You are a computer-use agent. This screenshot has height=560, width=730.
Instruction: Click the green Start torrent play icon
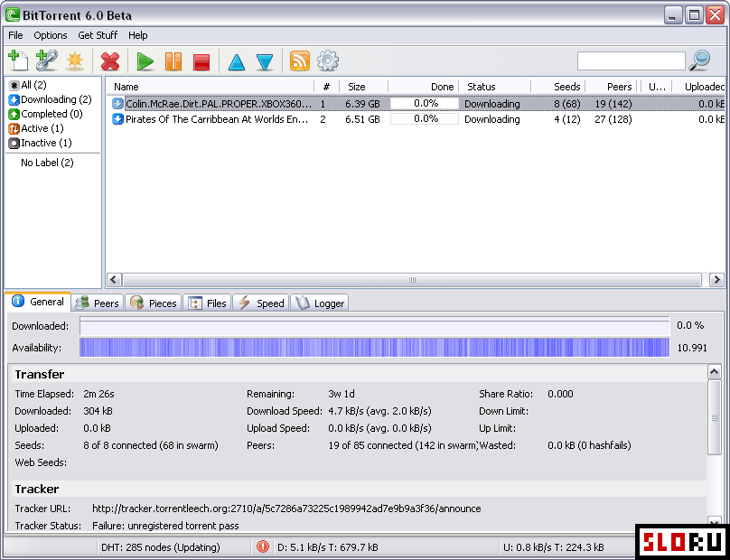[x=145, y=61]
